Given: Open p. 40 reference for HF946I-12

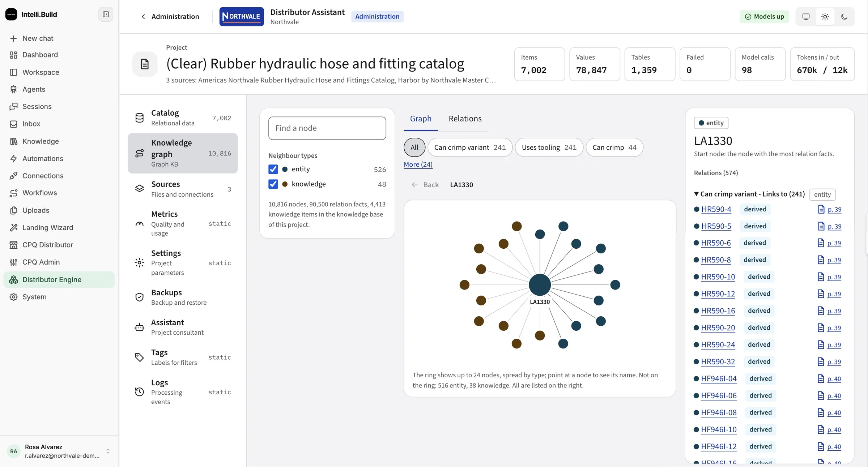Looking at the screenshot, I should point(834,447).
